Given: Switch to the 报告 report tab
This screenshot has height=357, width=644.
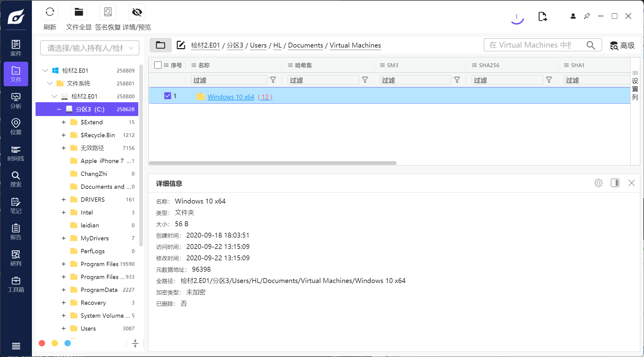Looking at the screenshot, I should pyautogui.click(x=16, y=232).
